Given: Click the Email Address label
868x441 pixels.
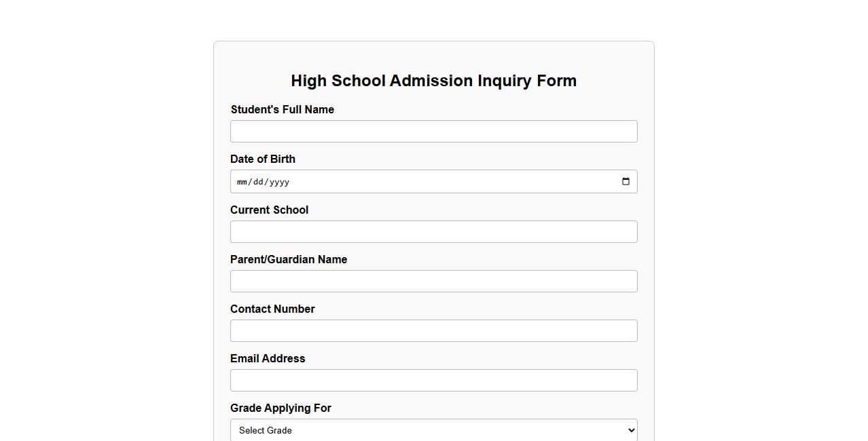Looking at the screenshot, I should 268,358.
